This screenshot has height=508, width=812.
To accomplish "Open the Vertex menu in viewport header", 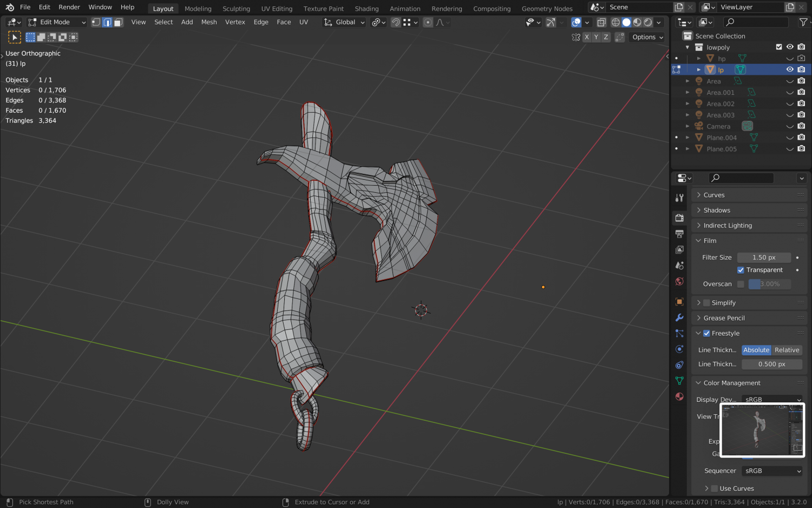I will pos(235,22).
